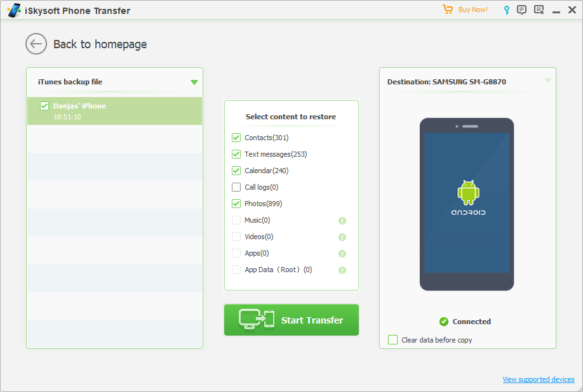Viewport: 583px width, 392px height.
Task: Open the feedback chat bubble icon
Action: (x=521, y=10)
